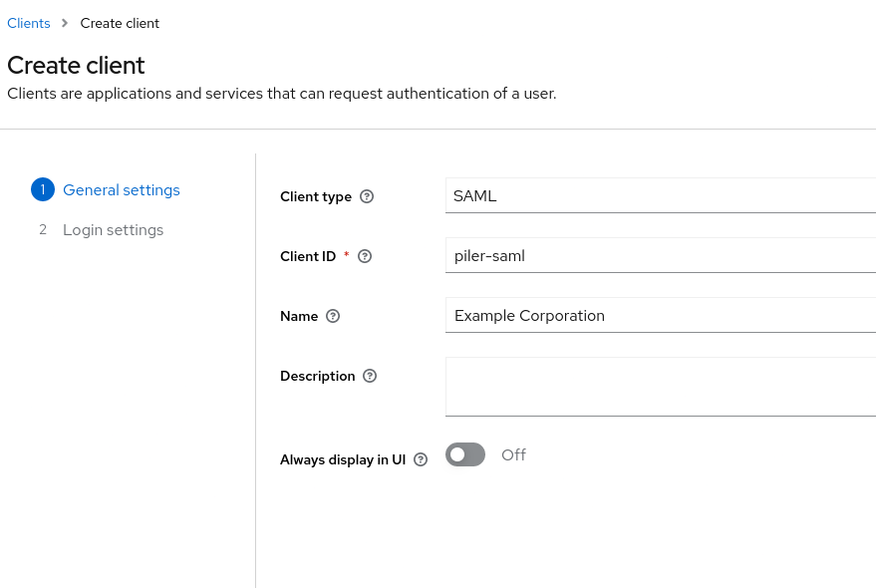
Task: Click Create client breadcrumb item
Action: click(120, 23)
